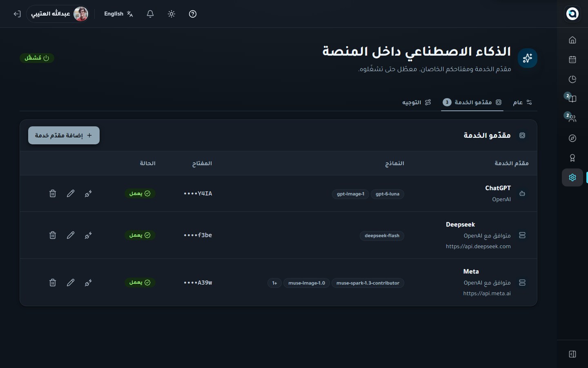The width and height of the screenshot is (588, 368).
Task: Click the logout icon
Action: [x=17, y=14]
